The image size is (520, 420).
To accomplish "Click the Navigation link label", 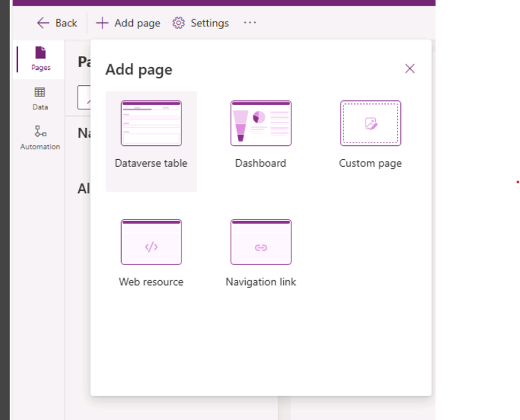I will click(x=260, y=282).
